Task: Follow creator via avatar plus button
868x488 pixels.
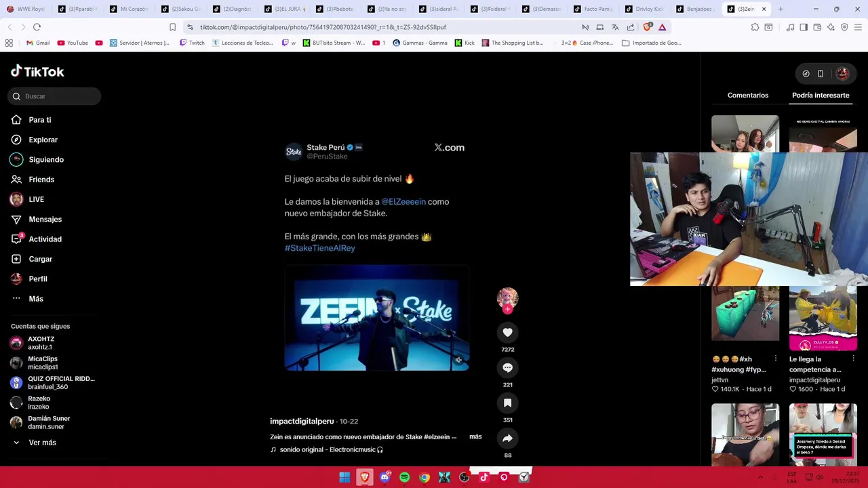Action: 507,309
